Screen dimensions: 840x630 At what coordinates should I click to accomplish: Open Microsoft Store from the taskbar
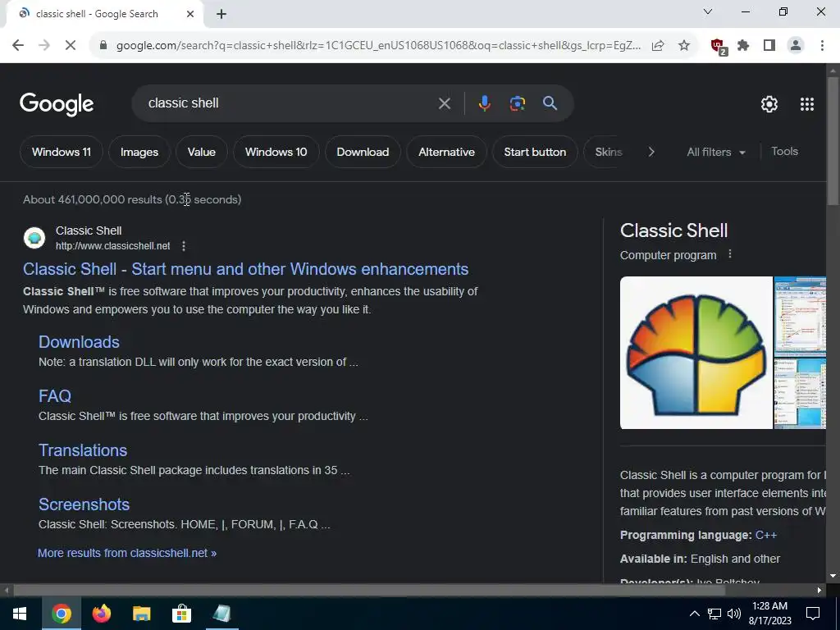[181, 614]
